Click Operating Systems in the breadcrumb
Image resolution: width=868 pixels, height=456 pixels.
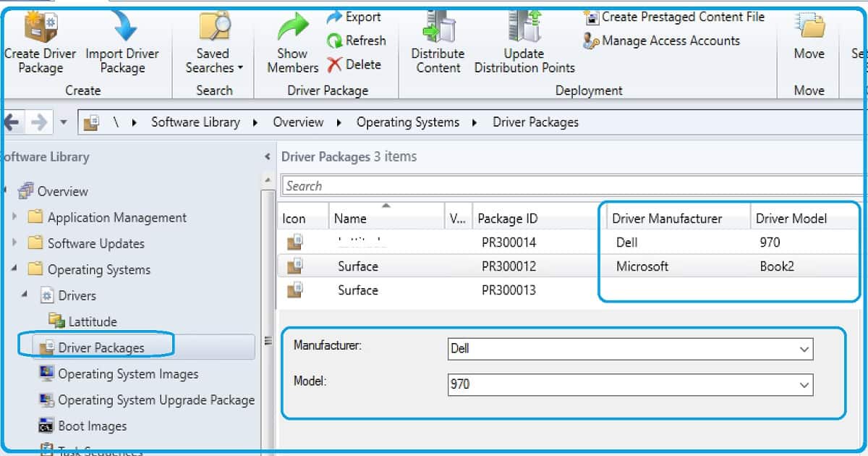408,122
